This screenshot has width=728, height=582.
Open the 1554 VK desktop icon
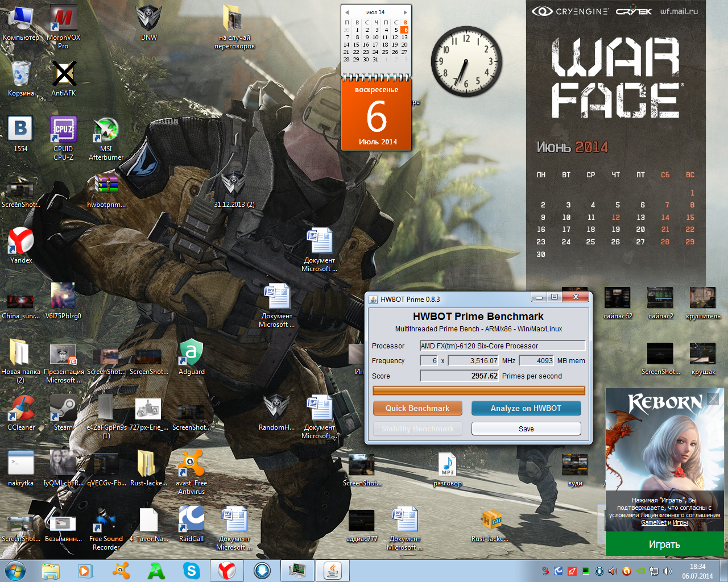pos(21,134)
